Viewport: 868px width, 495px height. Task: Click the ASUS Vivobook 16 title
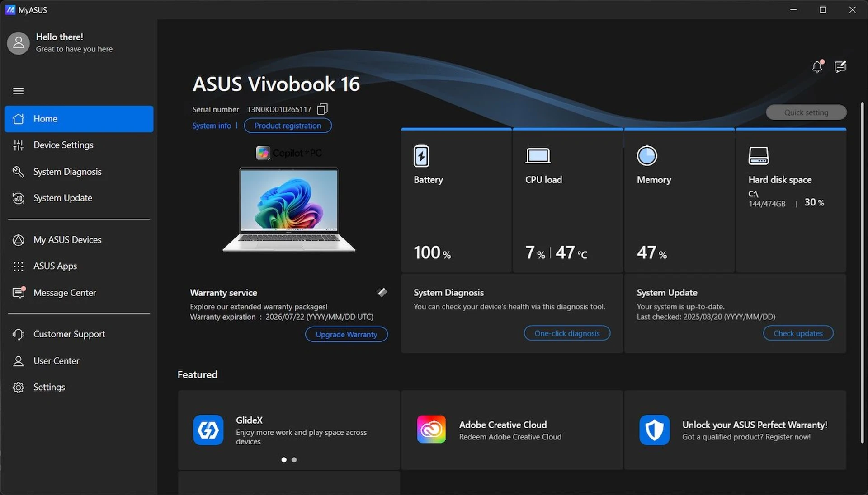pos(276,84)
